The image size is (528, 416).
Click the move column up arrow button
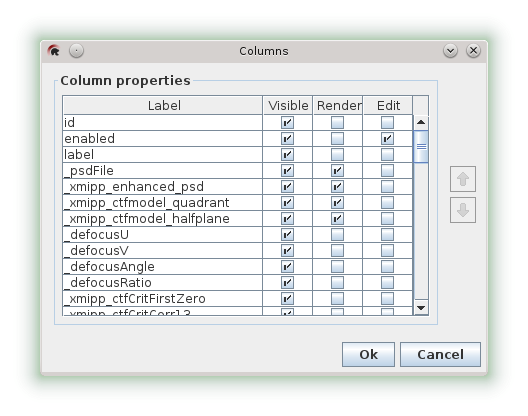click(463, 179)
